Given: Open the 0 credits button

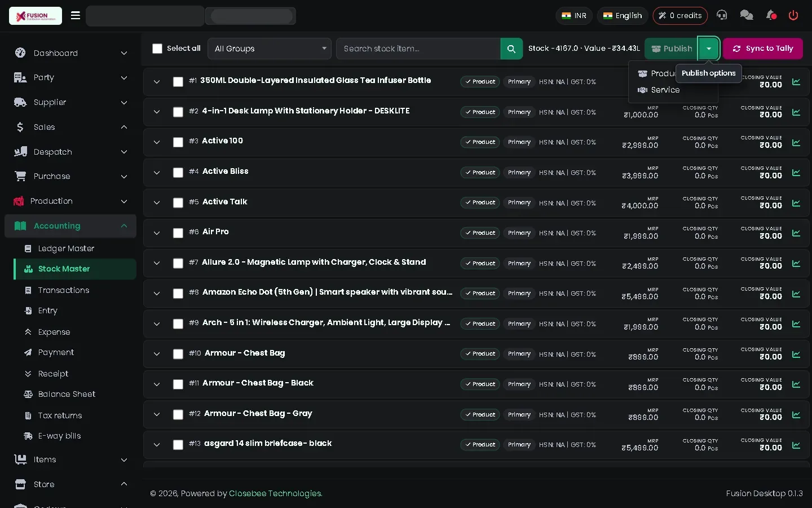Looking at the screenshot, I should (680, 16).
